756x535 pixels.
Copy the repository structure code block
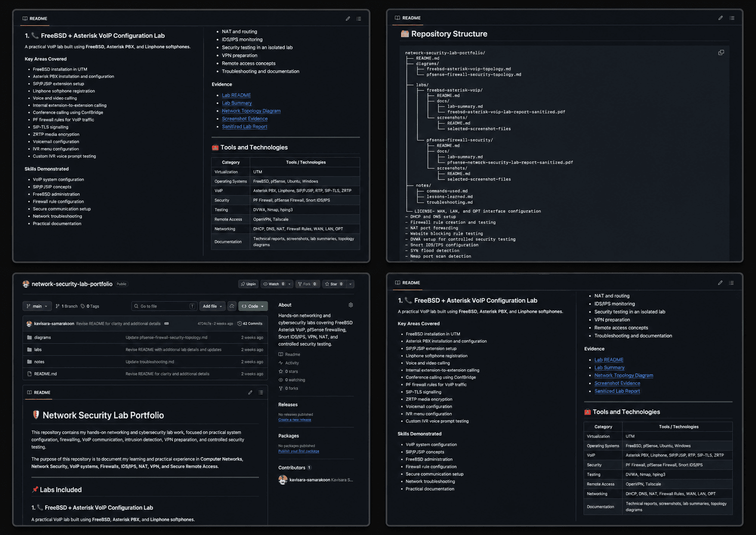coord(721,53)
